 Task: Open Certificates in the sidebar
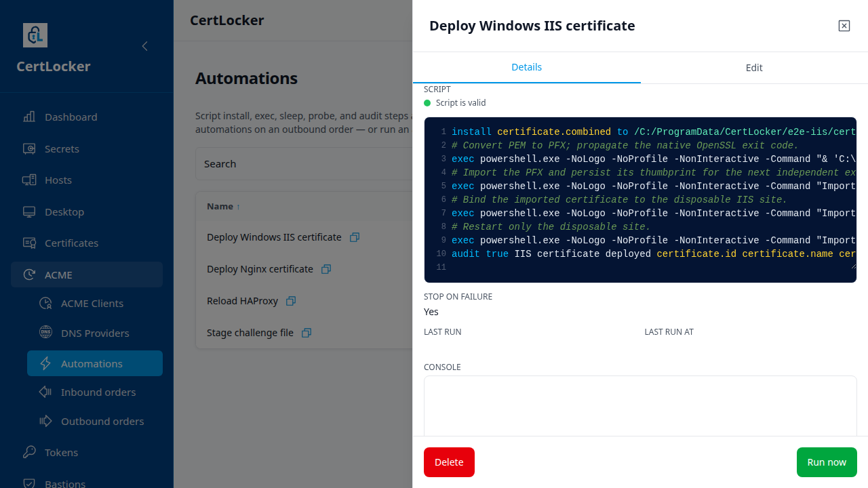pos(87,243)
